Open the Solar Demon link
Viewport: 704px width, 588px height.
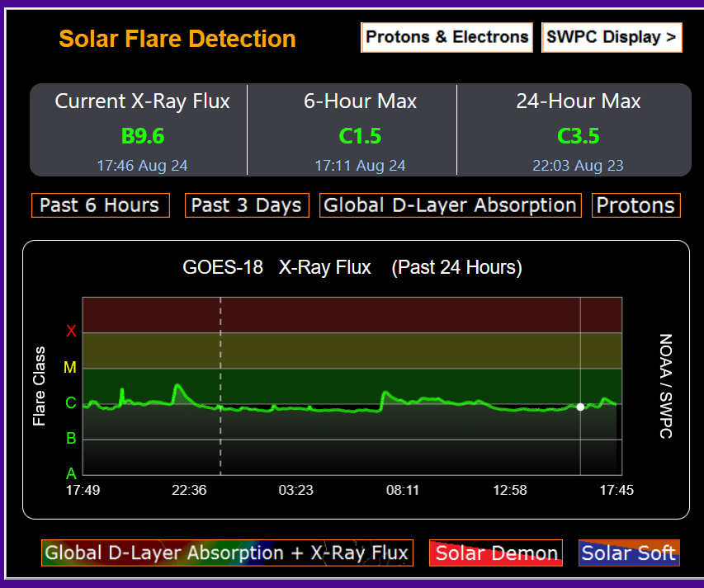[496, 553]
